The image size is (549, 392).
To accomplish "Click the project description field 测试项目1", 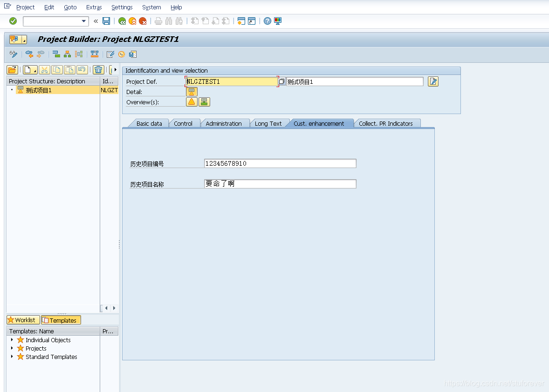I will pyautogui.click(x=355, y=81).
